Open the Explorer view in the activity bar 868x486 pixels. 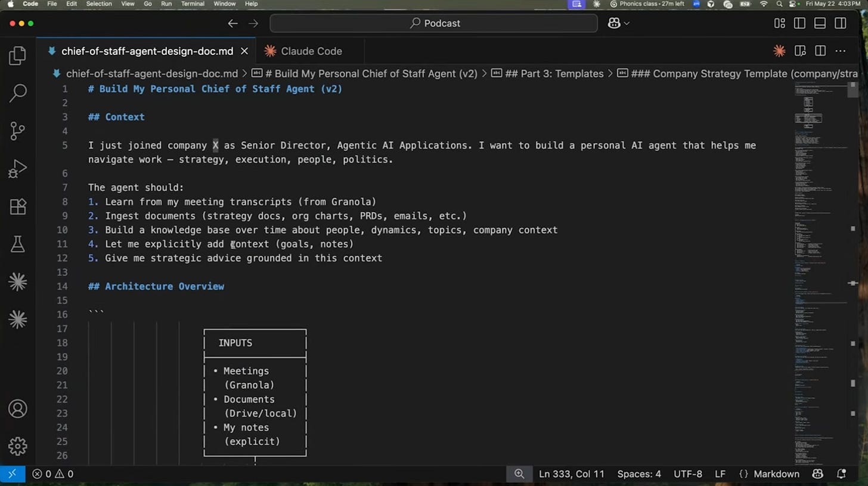18,56
